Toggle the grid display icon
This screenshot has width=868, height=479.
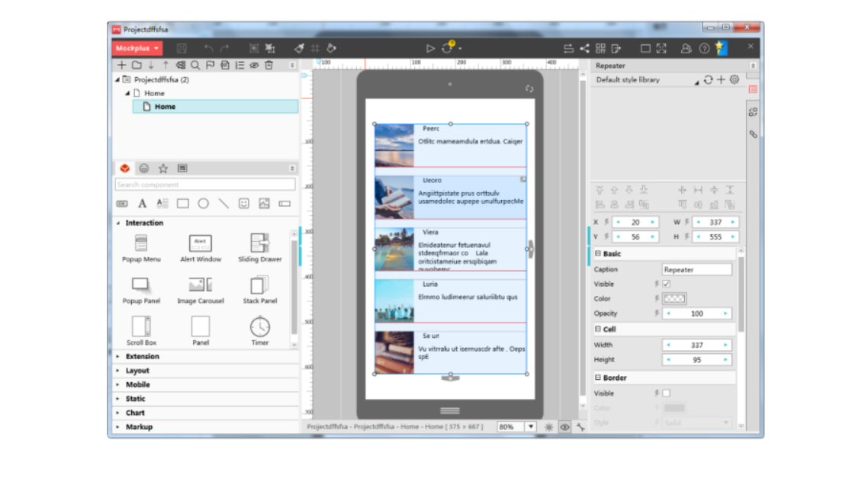(x=316, y=48)
